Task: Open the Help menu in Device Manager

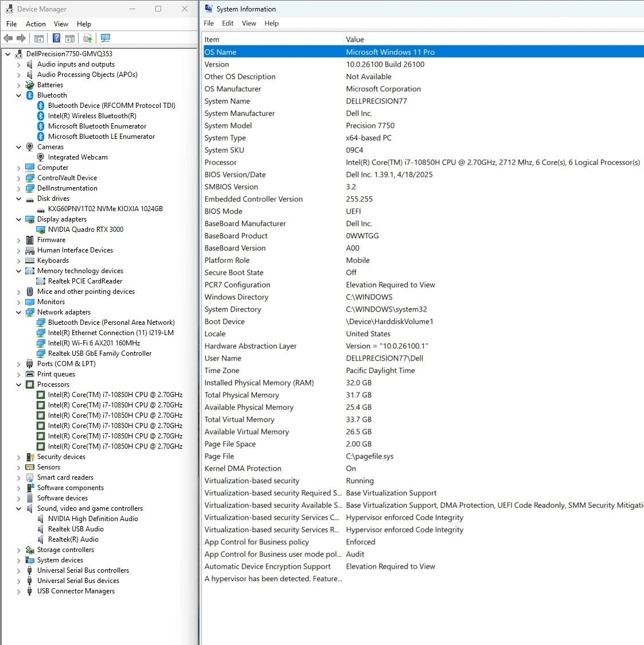Action: pos(84,24)
